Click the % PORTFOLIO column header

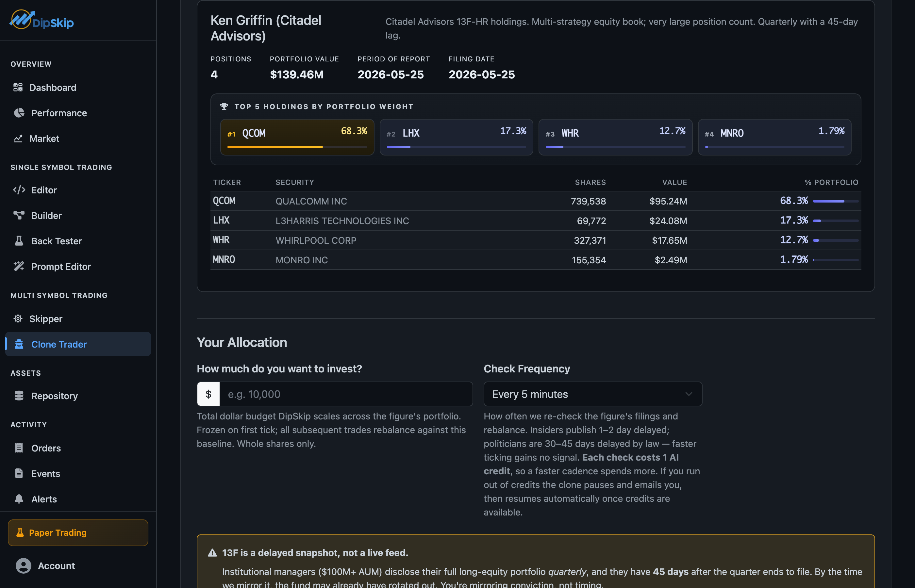pos(831,182)
